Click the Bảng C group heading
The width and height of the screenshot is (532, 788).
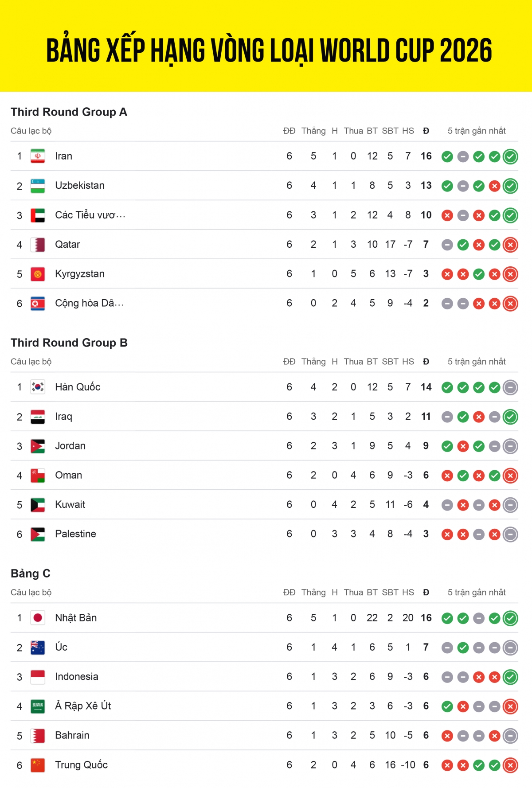coord(30,573)
